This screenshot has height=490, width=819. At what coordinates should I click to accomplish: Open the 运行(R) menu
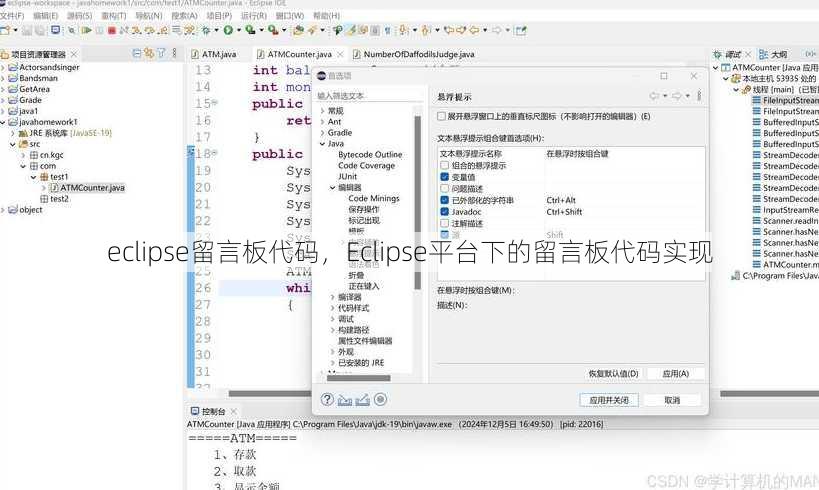click(x=254, y=16)
